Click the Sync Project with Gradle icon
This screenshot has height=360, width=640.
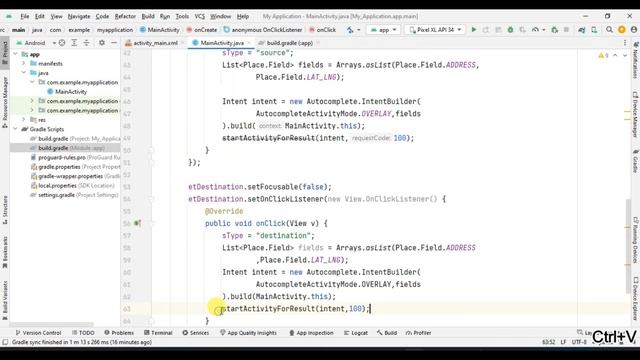[582, 30]
